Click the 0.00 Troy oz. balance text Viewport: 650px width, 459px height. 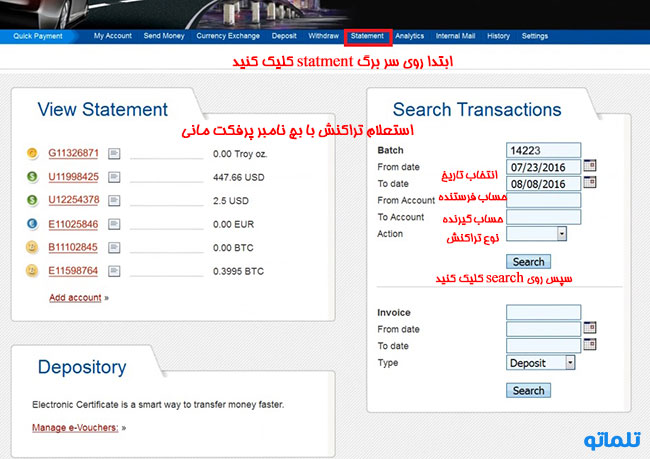click(x=240, y=154)
